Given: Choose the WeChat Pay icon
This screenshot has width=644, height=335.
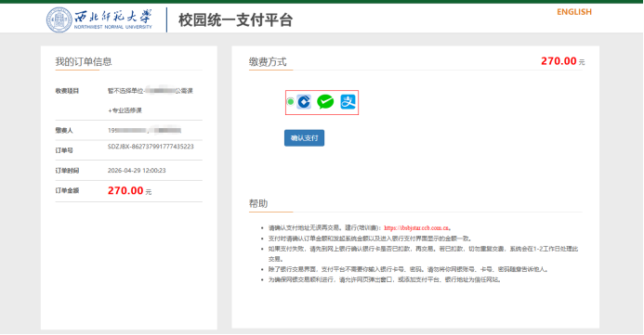Looking at the screenshot, I should coord(325,102).
